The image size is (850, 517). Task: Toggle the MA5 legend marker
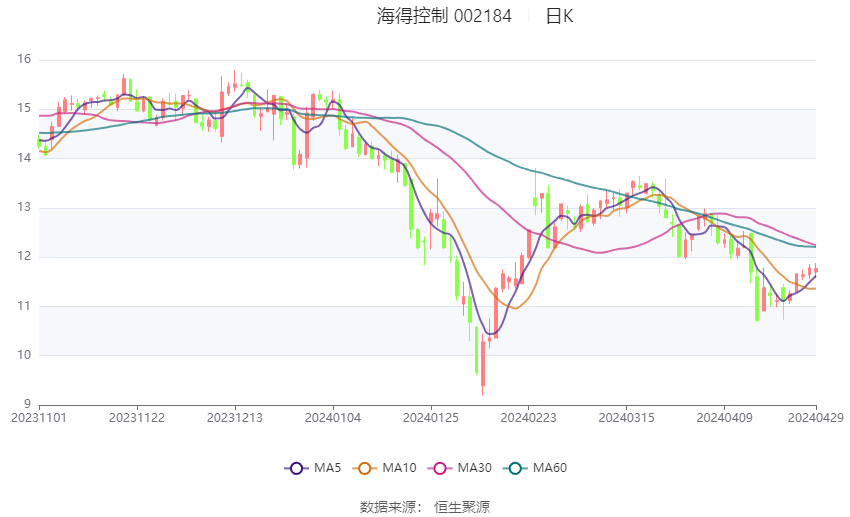(297, 468)
